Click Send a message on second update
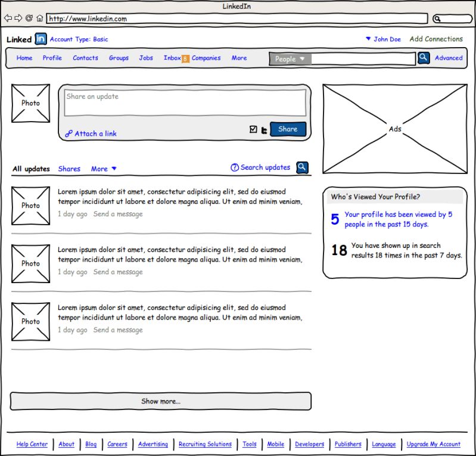This screenshot has height=456, width=476. [x=118, y=272]
